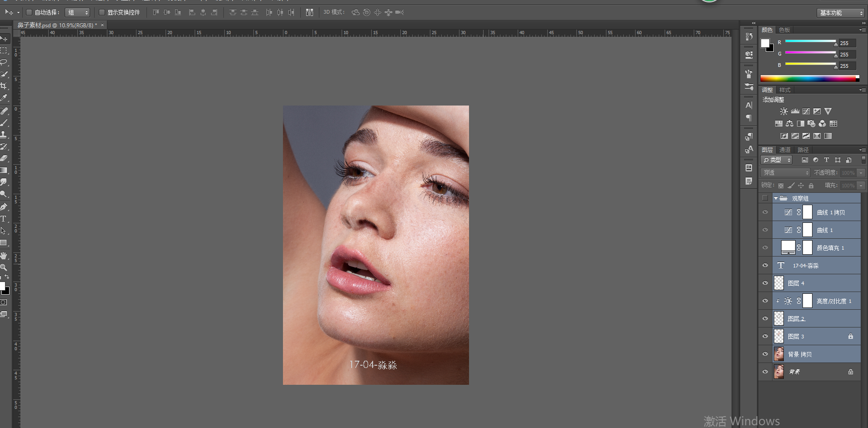Add a Black & White adjustment
This screenshot has width=868, height=428.
click(800, 124)
